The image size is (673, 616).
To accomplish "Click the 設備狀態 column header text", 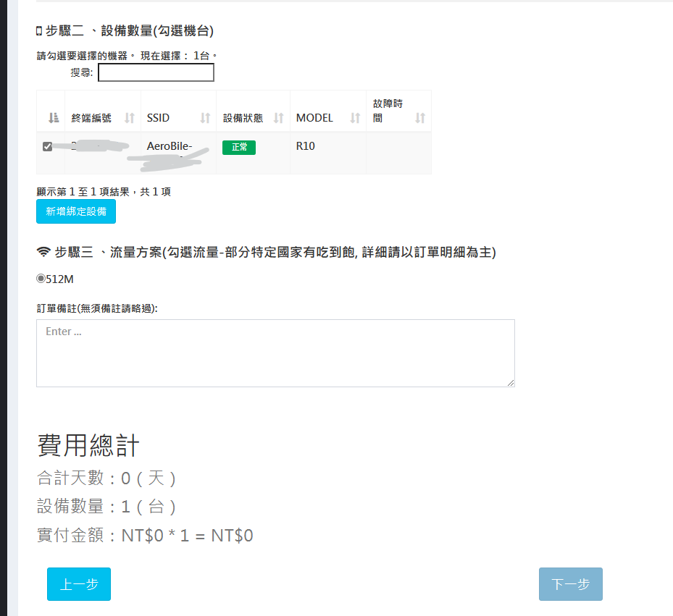I will [x=243, y=118].
